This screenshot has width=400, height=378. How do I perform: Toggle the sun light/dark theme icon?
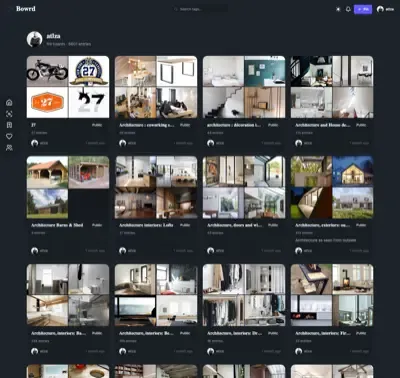point(338,9)
